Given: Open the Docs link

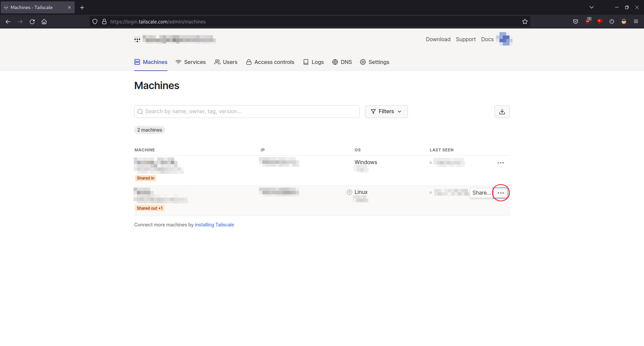Looking at the screenshot, I should [487, 40].
